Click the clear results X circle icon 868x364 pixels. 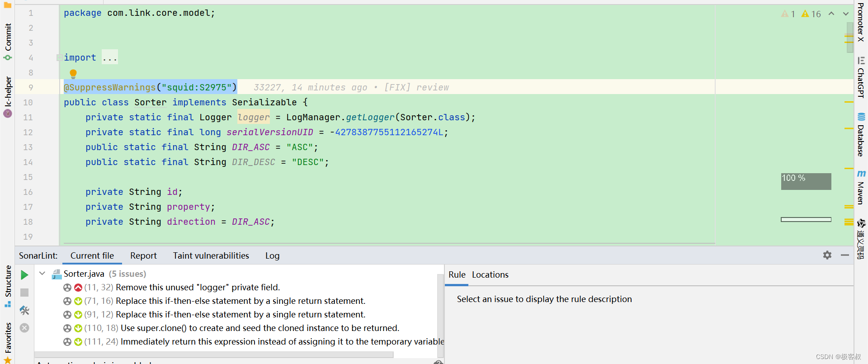(24, 328)
